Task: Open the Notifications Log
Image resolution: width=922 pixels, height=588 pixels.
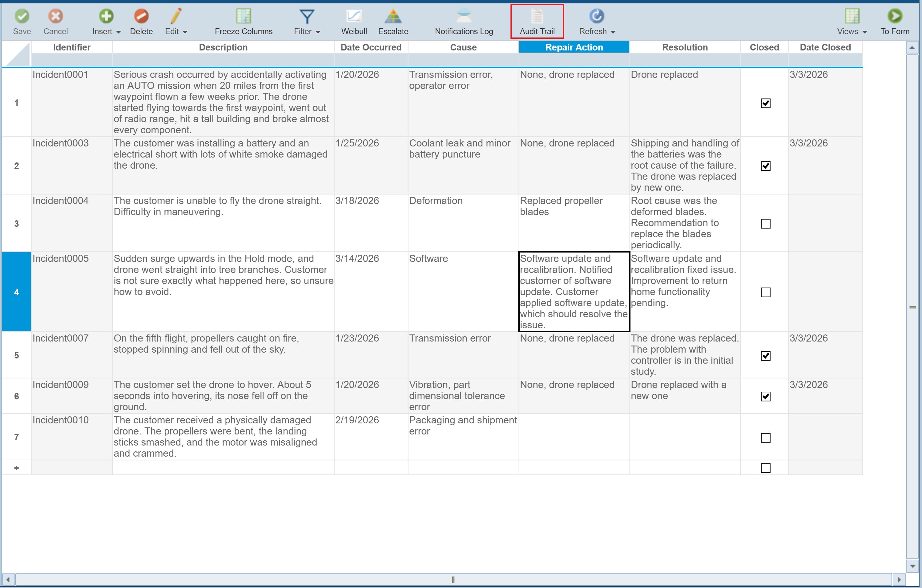Action: tap(464, 16)
